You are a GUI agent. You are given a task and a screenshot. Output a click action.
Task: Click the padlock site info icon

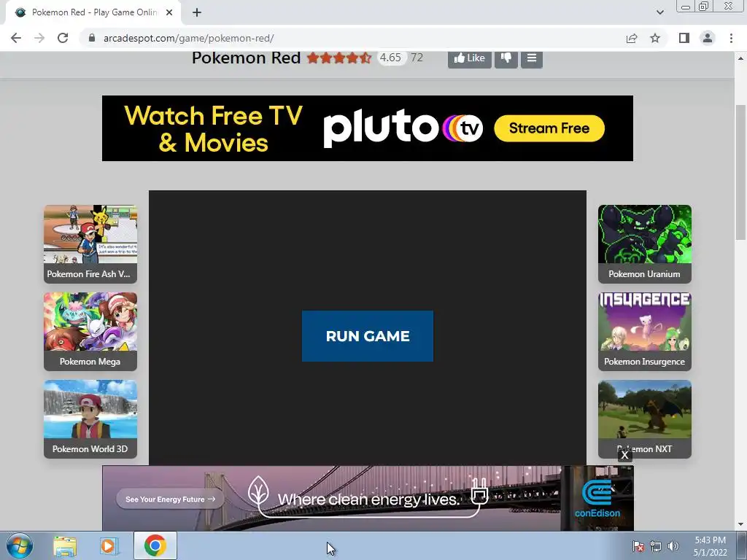(x=92, y=38)
